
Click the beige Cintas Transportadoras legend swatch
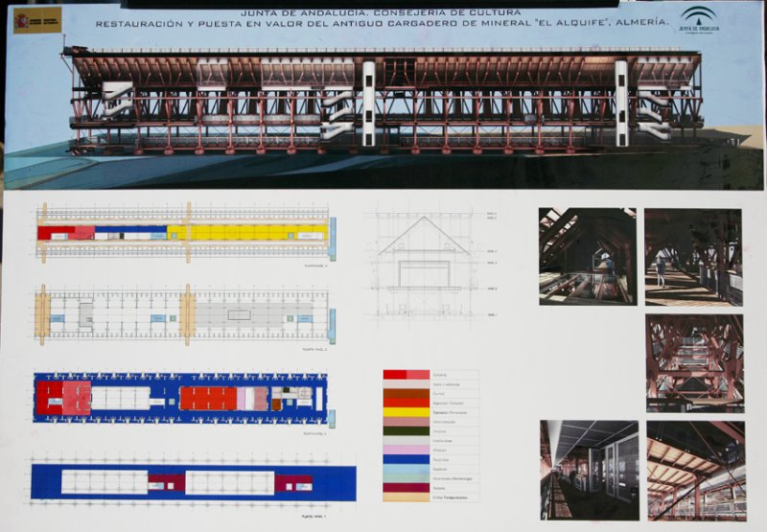[407, 497]
